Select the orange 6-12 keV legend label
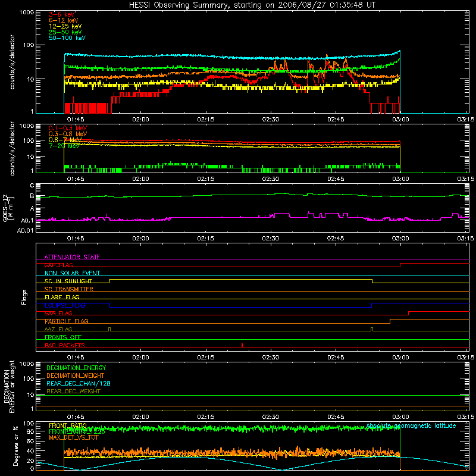Image resolution: width=476 pixels, height=476 pixels. [x=64, y=20]
